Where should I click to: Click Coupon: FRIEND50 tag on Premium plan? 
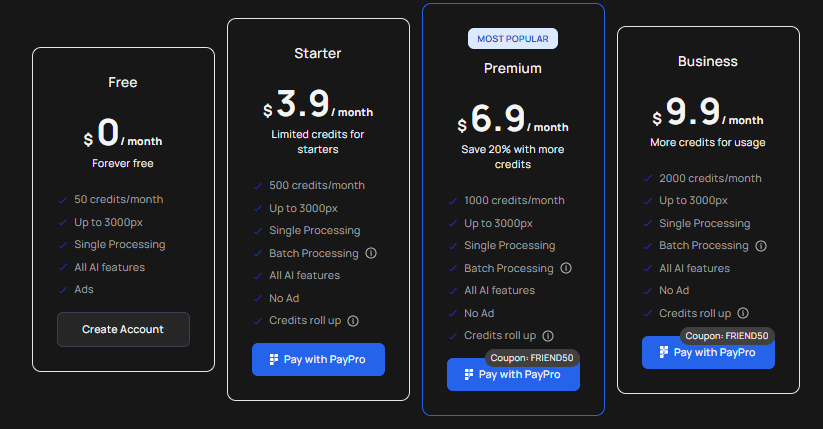532,358
